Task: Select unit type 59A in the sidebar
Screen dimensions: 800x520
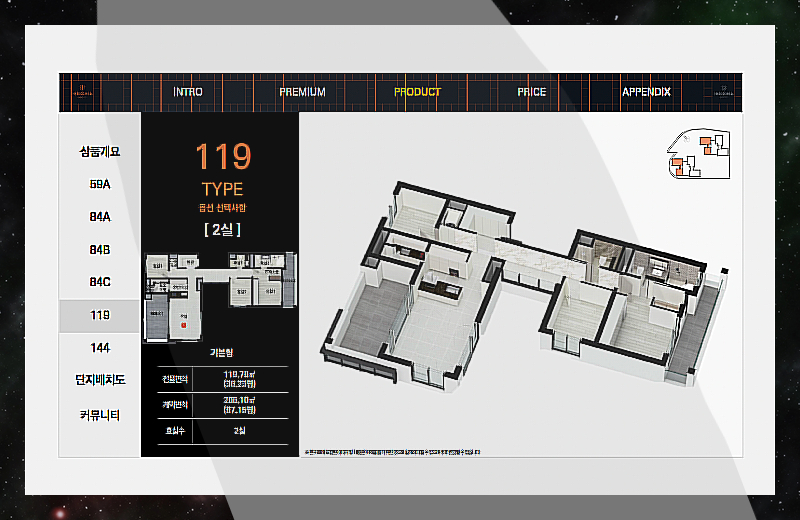Action: coord(99,184)
